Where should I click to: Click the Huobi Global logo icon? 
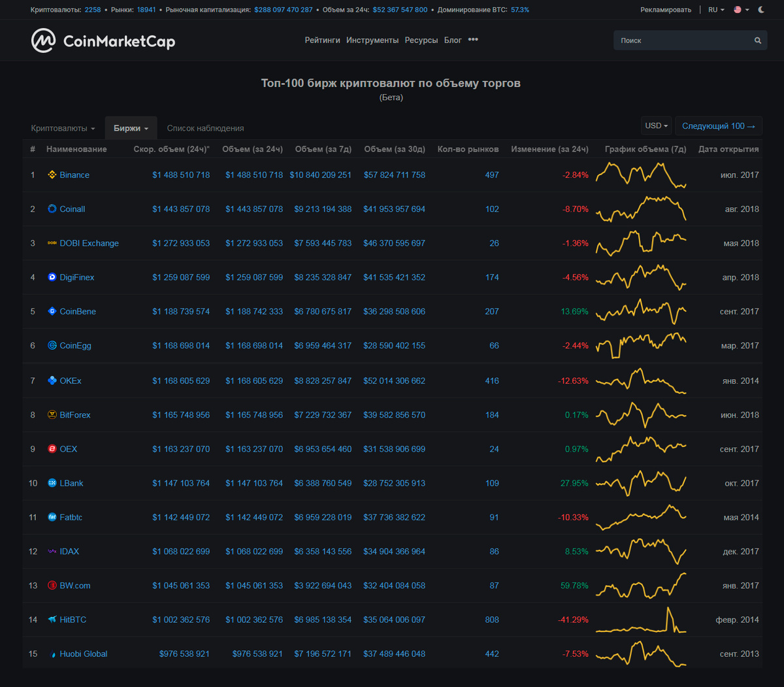[x=52, y=654]
